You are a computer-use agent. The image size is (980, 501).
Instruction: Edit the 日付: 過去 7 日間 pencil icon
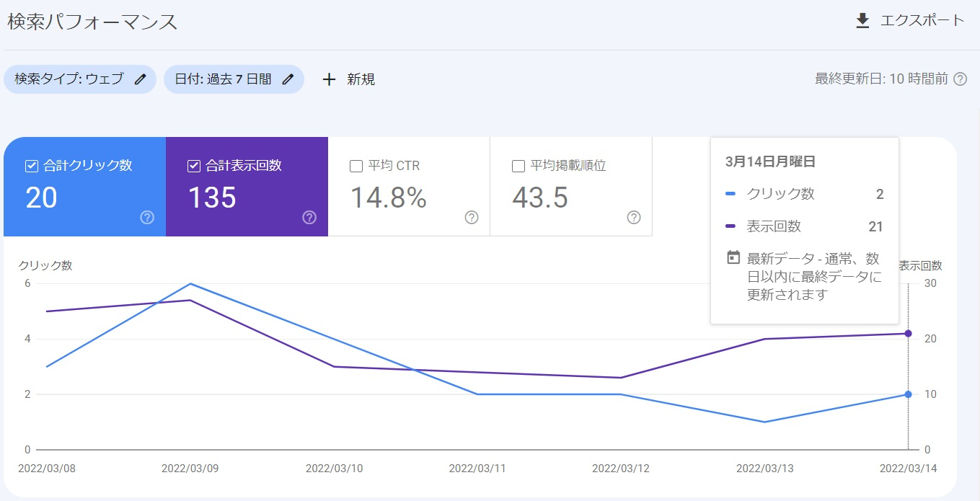tap(288, 79)
